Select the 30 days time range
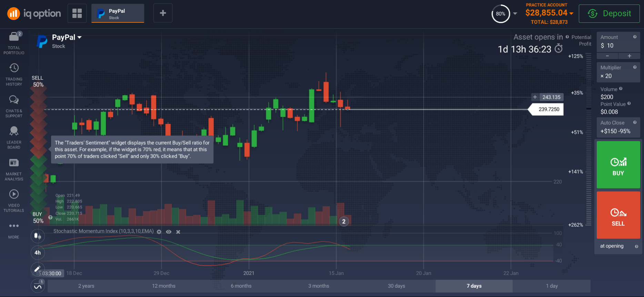The height and width of the screenshot is (297, 644). point(396,286)
